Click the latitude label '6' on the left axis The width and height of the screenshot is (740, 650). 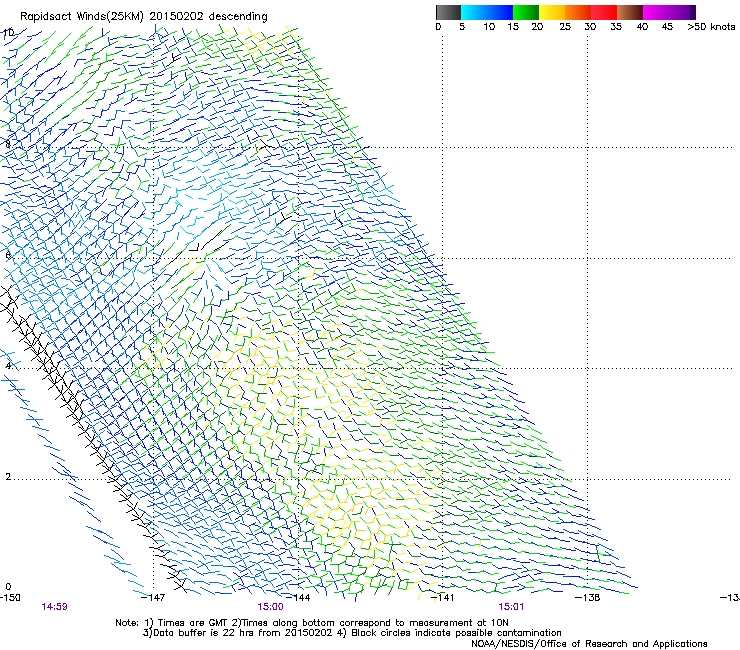[x=8, y=255]
